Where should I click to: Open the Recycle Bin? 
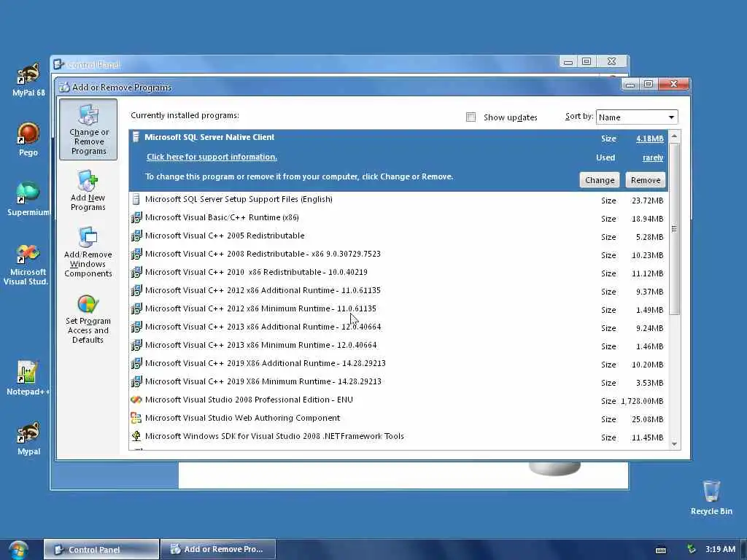pos(711,497)
